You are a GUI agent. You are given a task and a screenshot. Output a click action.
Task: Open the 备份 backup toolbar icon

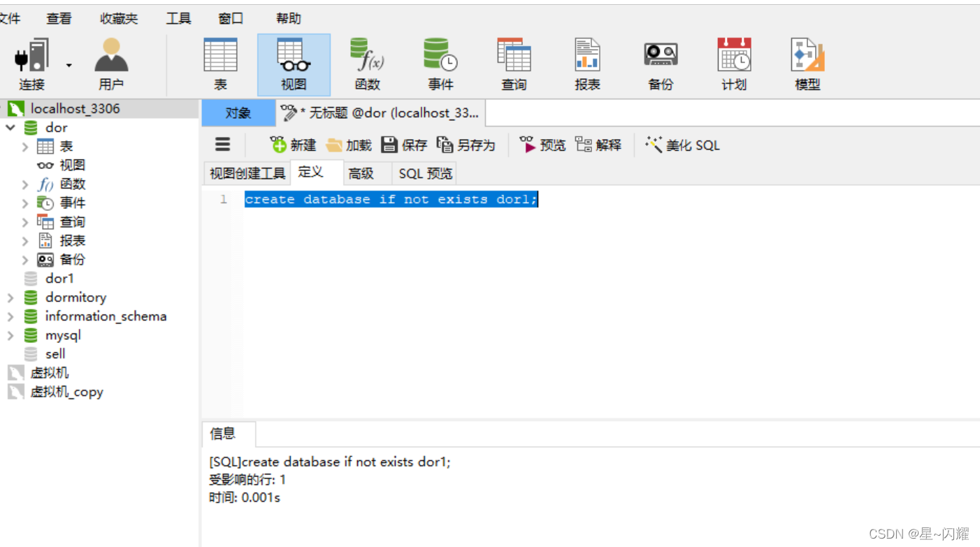click(661, 65)
